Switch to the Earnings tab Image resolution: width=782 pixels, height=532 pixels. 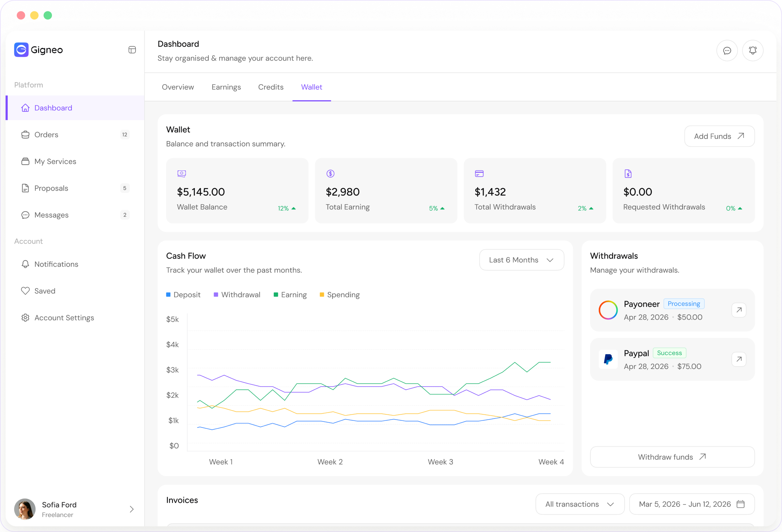click(x=226, y=87)
